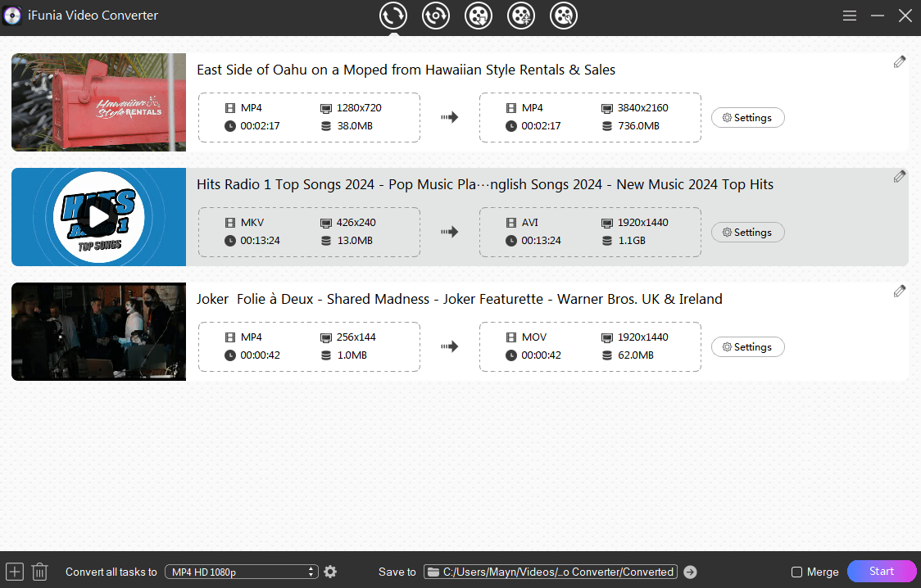Screen dimensions: 921x588
Task: Click the trash bin delete icon
Action: click(40, 572)
